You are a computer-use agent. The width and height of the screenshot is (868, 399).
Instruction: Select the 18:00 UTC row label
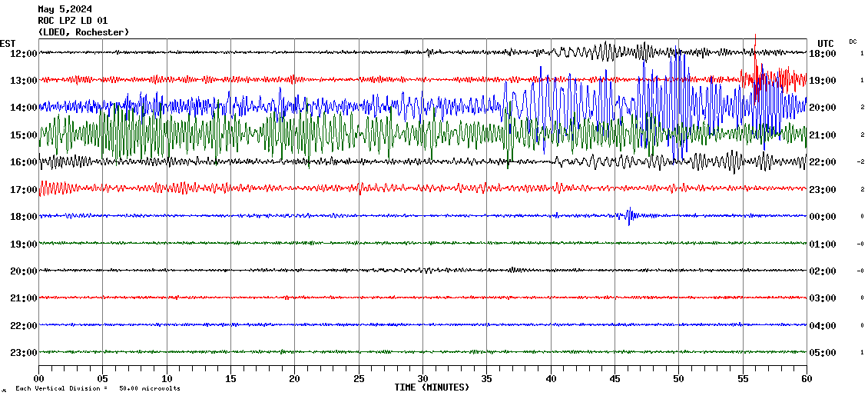pyautogui.click(x=823, y=53)
